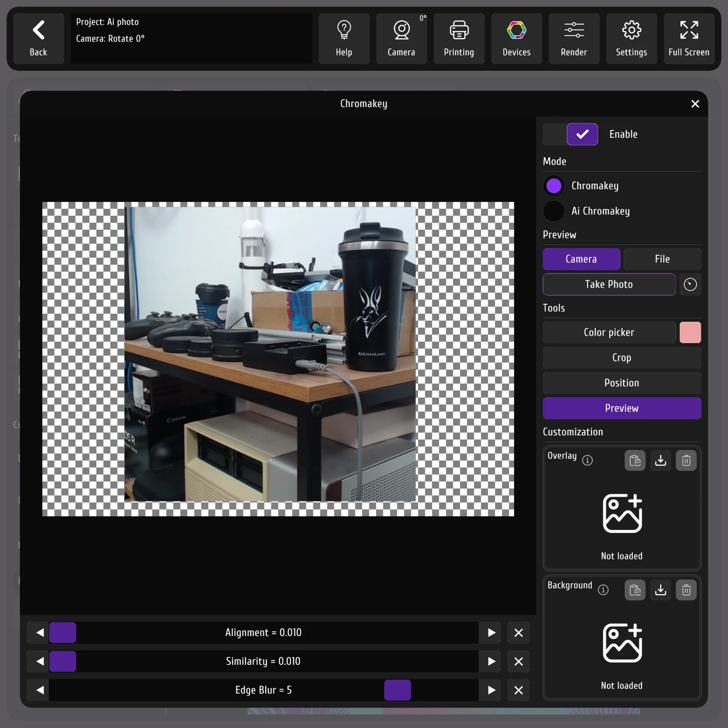Toggle the Enable chromakey checkbox
The width and height of the screenshot is (728, 728).
click(582, 134)
